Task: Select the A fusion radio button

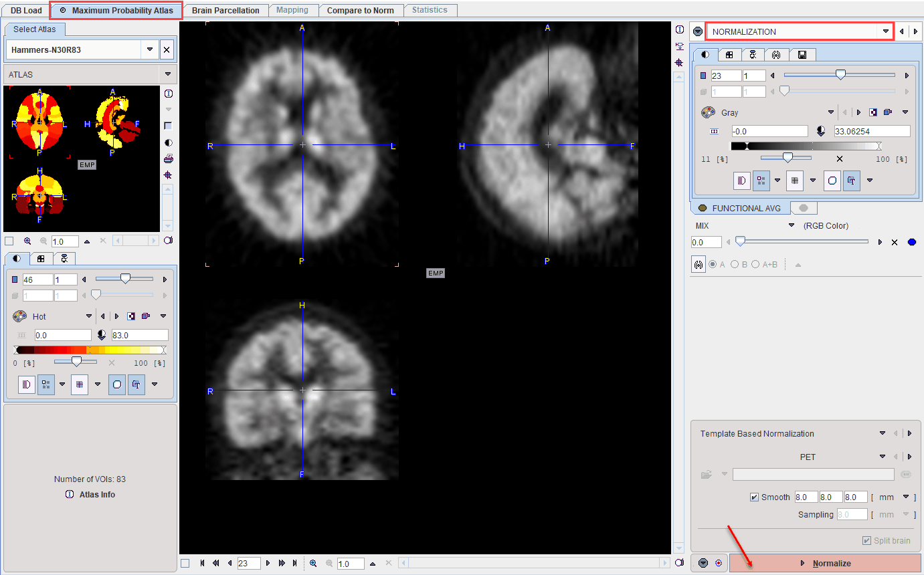Action: (x=713, y=264)
